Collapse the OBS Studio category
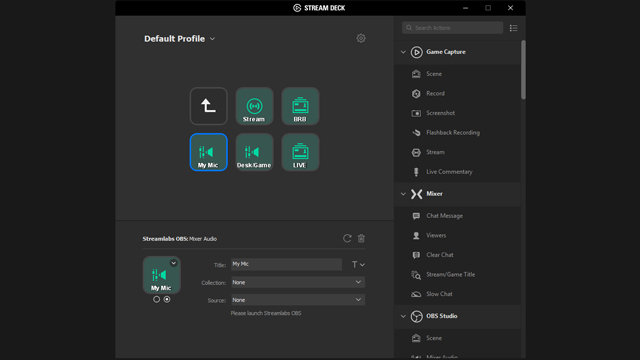Image resolution: width=640 pixels, height=360 pixels. coord(403,316)
